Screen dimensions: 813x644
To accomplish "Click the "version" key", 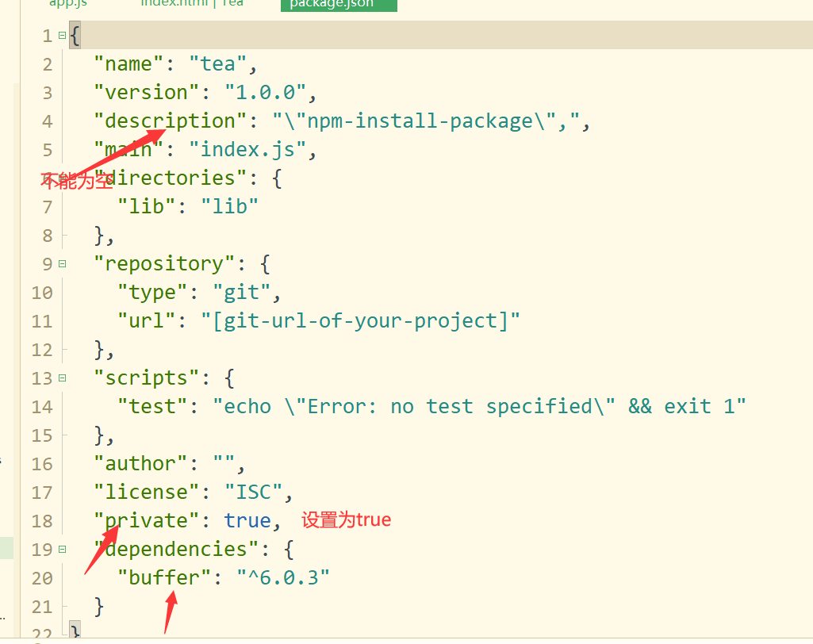I will coord(147,93).
